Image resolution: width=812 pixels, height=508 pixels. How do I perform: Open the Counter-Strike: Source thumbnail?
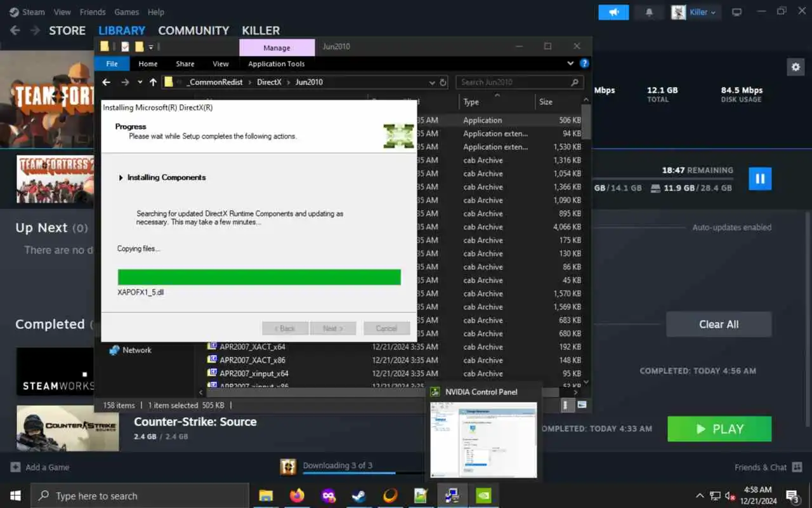click(67, 429)
